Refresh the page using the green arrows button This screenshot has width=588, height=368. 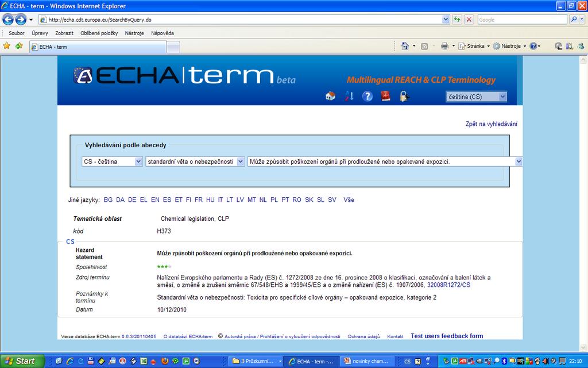[x=457, y=20]
